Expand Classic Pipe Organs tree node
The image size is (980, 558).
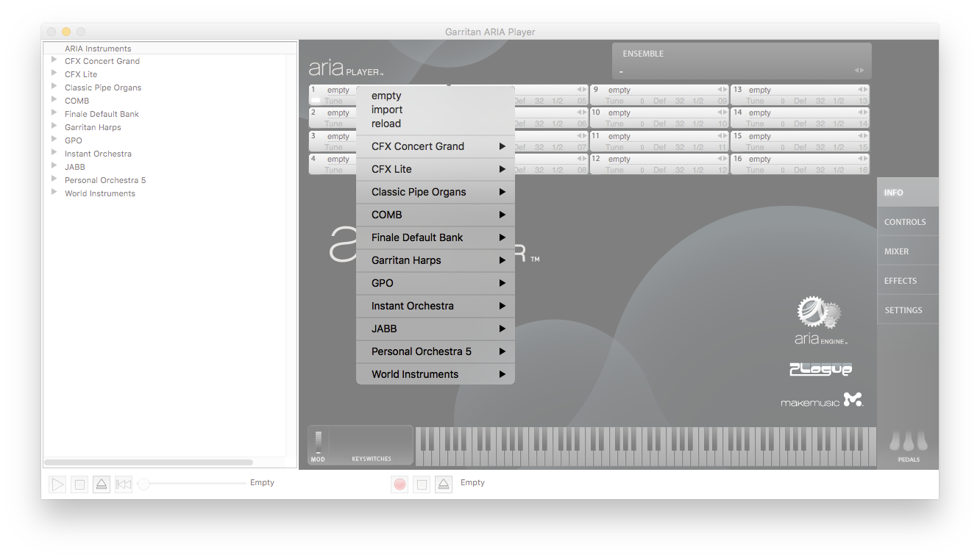[54, 87]
